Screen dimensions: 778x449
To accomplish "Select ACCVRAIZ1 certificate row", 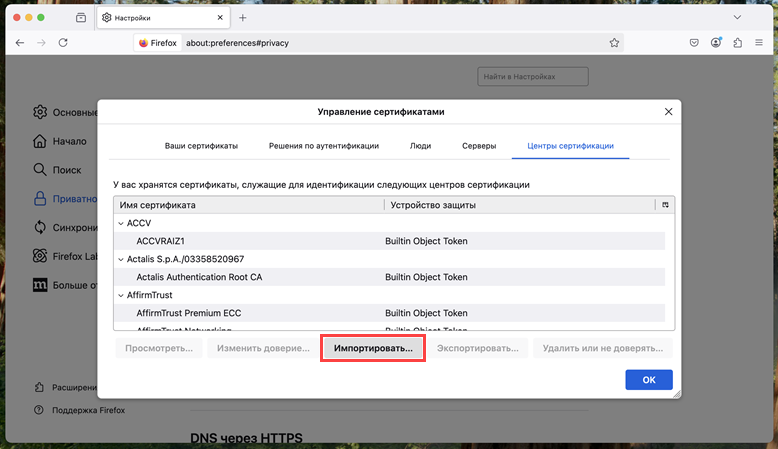I will click(x=389, y=241).
